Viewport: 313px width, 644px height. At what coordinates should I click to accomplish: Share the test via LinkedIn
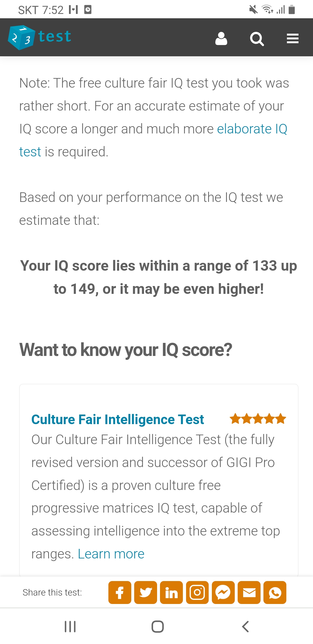pos(171,593)
